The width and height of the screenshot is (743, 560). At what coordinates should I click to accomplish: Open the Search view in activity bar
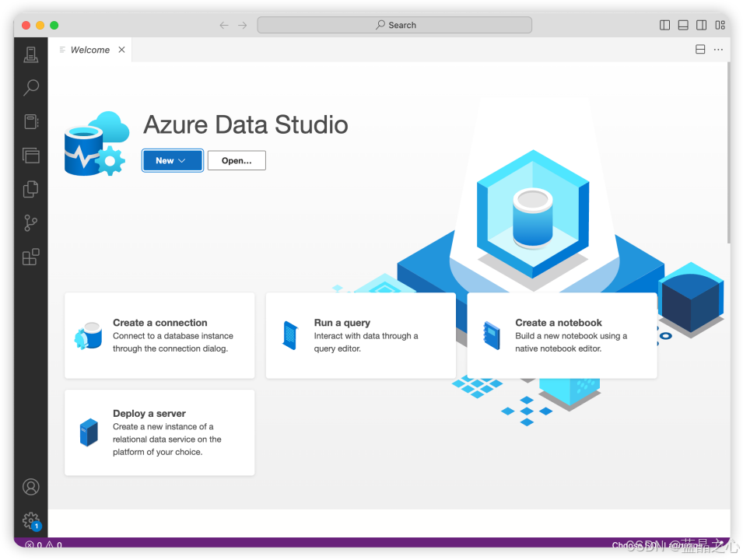pos(31,88)
